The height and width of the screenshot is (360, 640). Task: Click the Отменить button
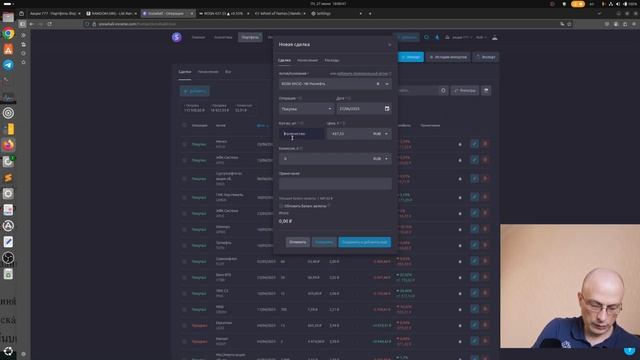[x=298, y=242]
